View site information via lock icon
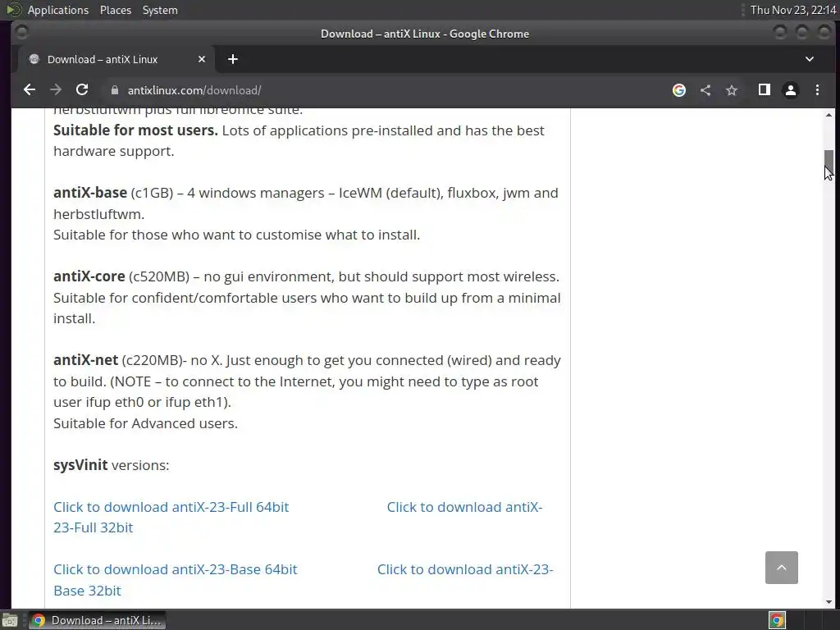Screen dimensions: 840x630 click(114, 90)
